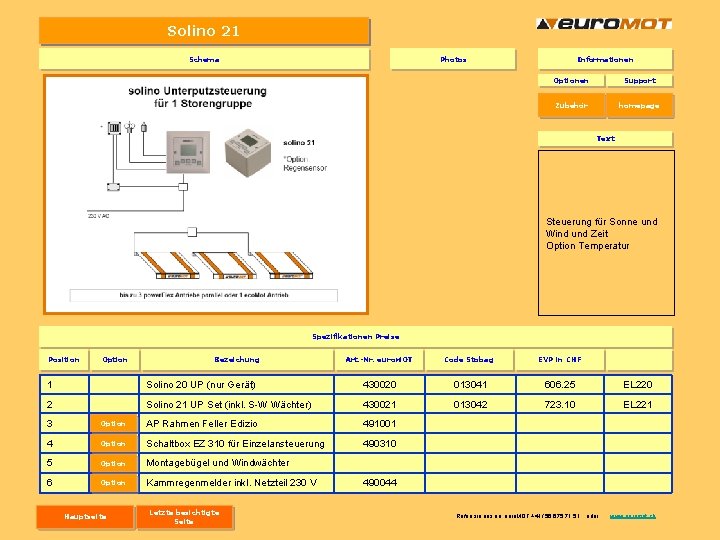720x540 pixels.
Task: Click Option button in row 5
Action: (113, 463)
